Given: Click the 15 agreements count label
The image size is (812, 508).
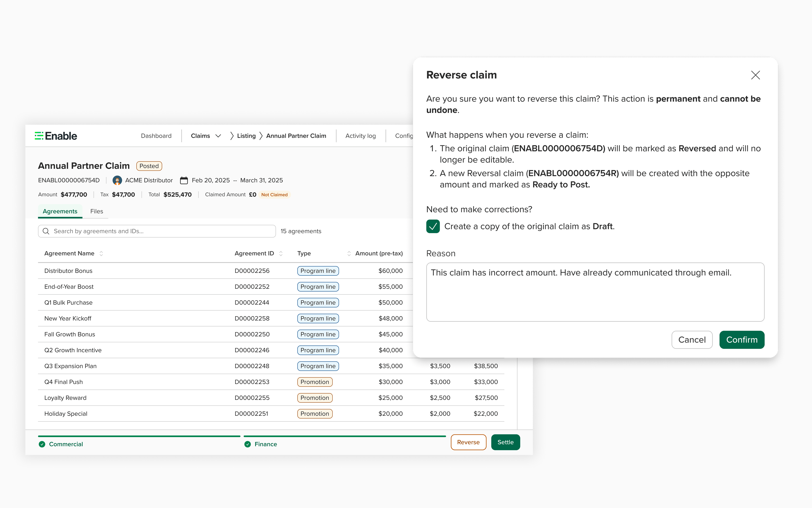Looking at the screenshot, I should coord(301,231).
